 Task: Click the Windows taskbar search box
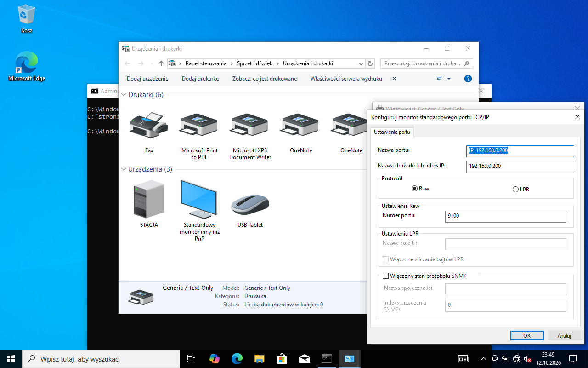[x=101, y=358]
